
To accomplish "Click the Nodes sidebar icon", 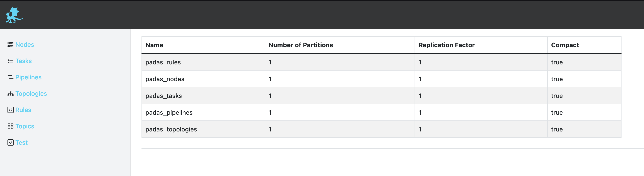I will click(10, 45).
